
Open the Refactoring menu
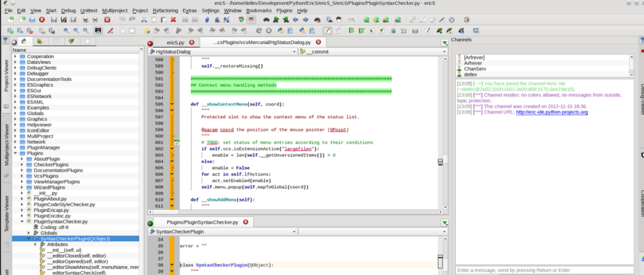point(165,10)
